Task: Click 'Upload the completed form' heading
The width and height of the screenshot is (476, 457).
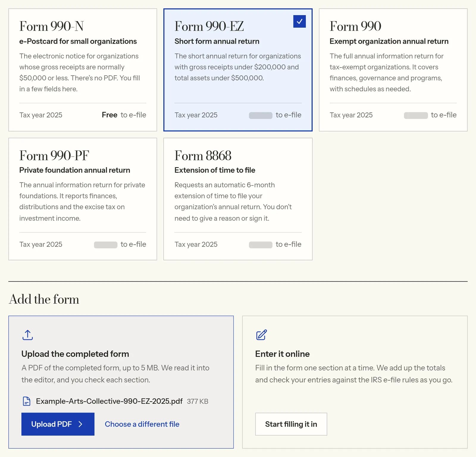Action: pos(75,354)
